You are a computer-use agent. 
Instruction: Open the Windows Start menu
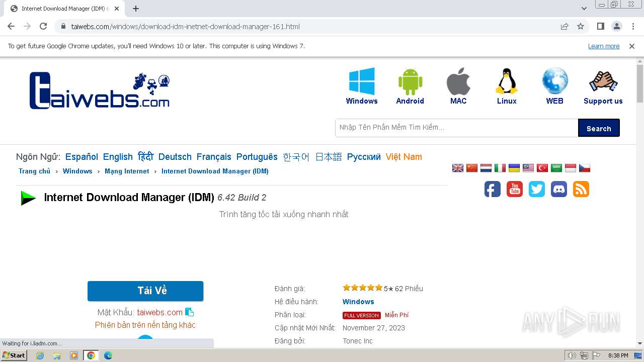click(14, 355)
